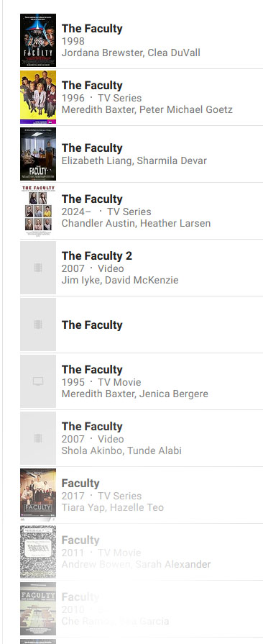Click film placeholder icon for Shola Akinbo video
Viewport: 263px width, 644px height.
pos(38,438)
